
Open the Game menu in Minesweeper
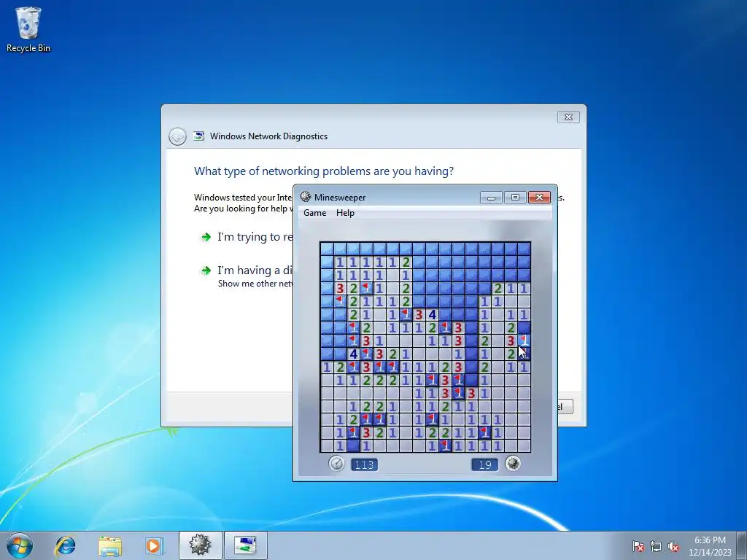click(x=314, y=213)
